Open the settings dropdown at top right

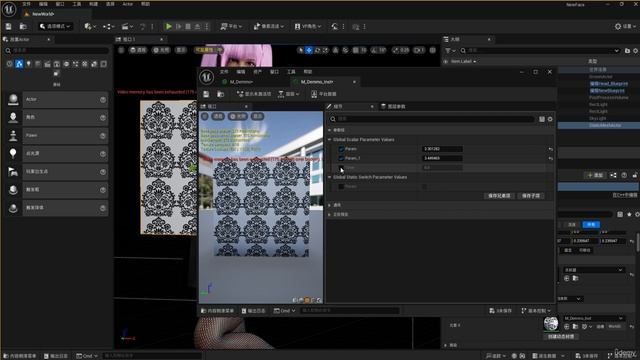pos(625,27)
